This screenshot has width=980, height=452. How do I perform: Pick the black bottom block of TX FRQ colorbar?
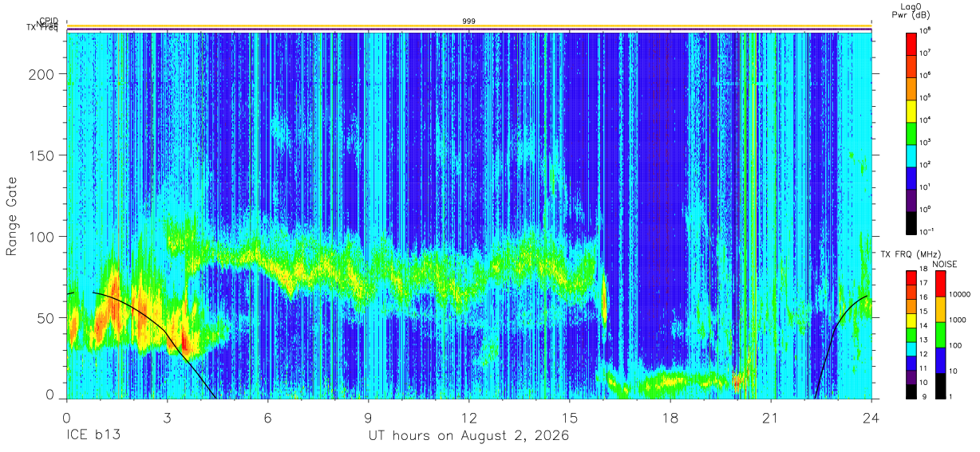(x=911, y=390)
